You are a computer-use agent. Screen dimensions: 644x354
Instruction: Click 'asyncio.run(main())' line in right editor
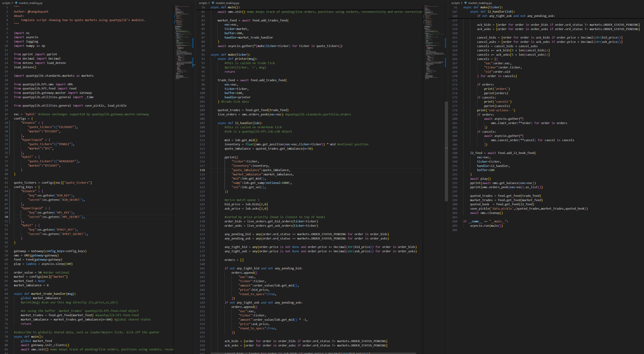pos(486,225)
